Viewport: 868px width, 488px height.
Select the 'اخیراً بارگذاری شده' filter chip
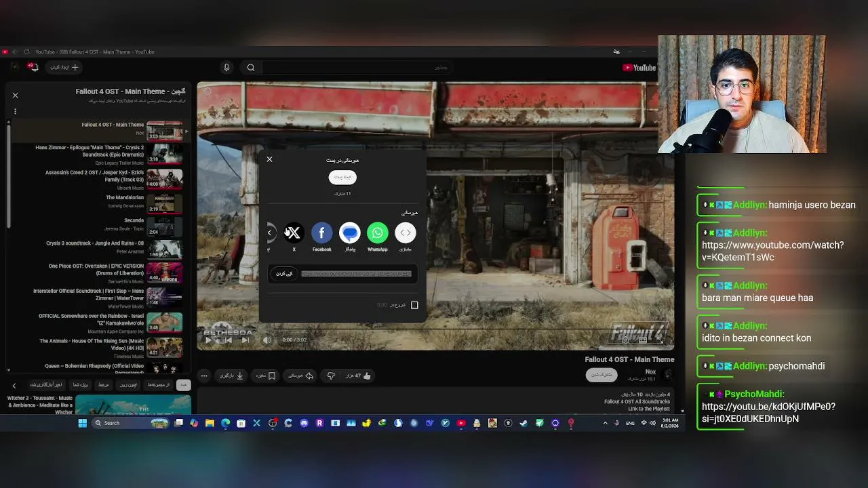click(x=46, y=385)
